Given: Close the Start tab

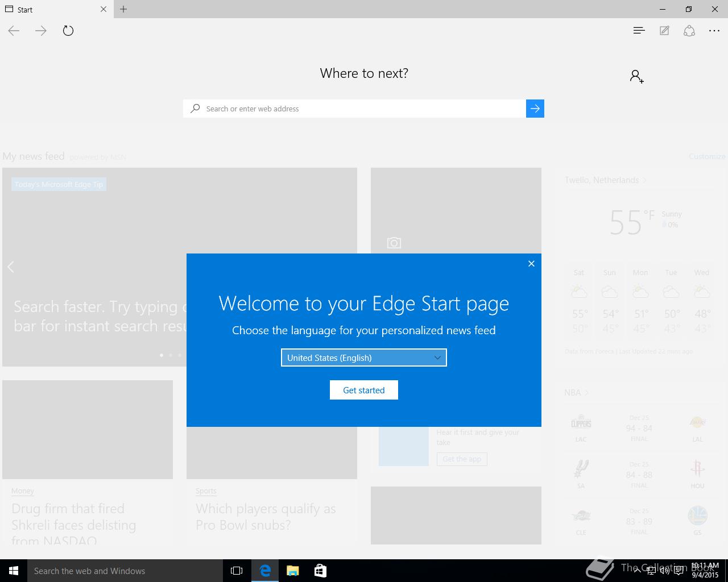Looking at the screenshot, I should [104, 9].
